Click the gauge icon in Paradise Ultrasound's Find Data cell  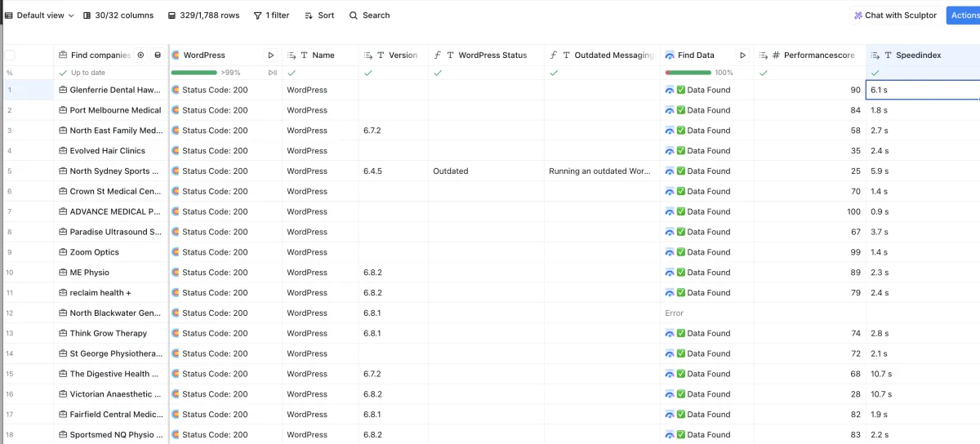point(670,232)
